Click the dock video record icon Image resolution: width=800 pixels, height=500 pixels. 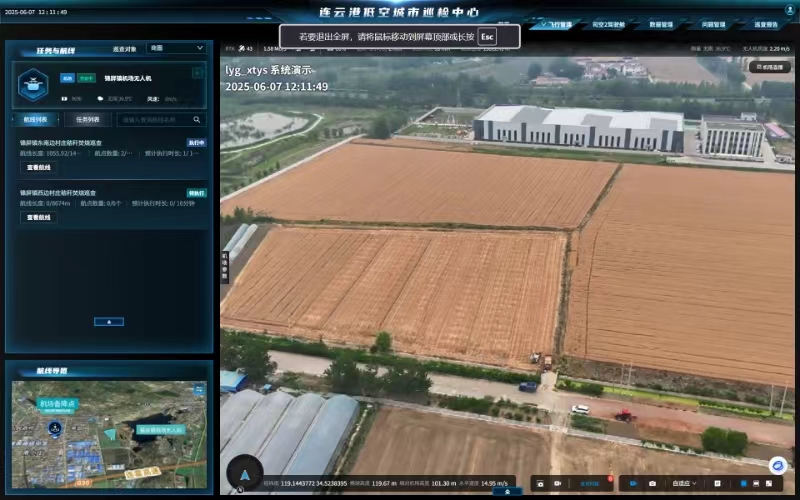coord(557,483)
